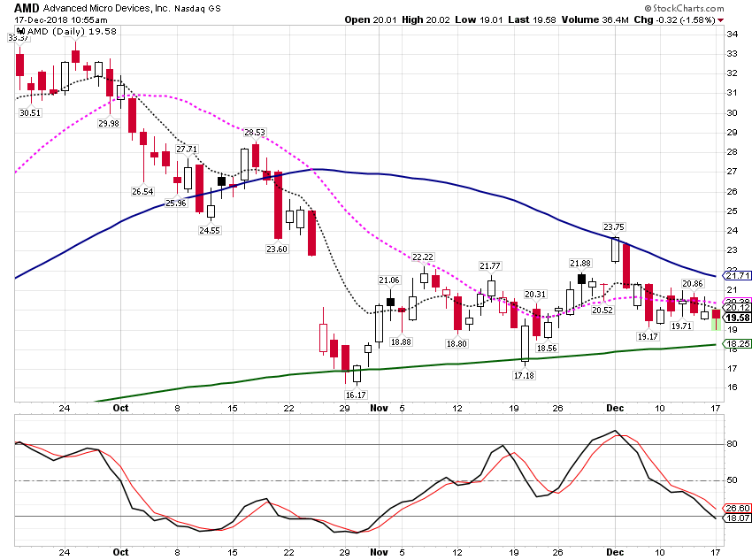Click the 28.53 high price annotation
Viewport: 752px width, 560px height.
click(254, 133)
